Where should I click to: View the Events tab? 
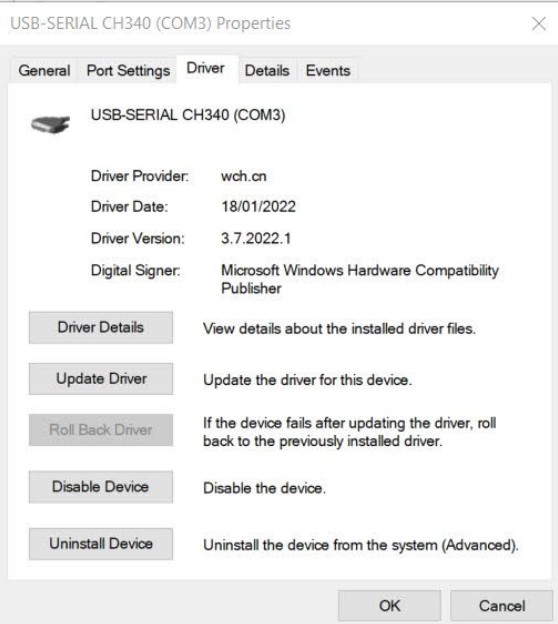tap(328, 71)
